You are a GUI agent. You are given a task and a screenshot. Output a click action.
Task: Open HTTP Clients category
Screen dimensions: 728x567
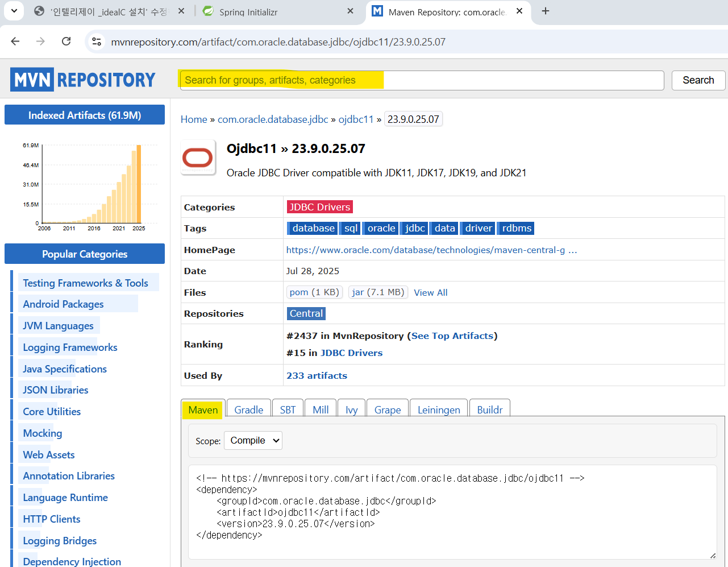click(52, 519)
